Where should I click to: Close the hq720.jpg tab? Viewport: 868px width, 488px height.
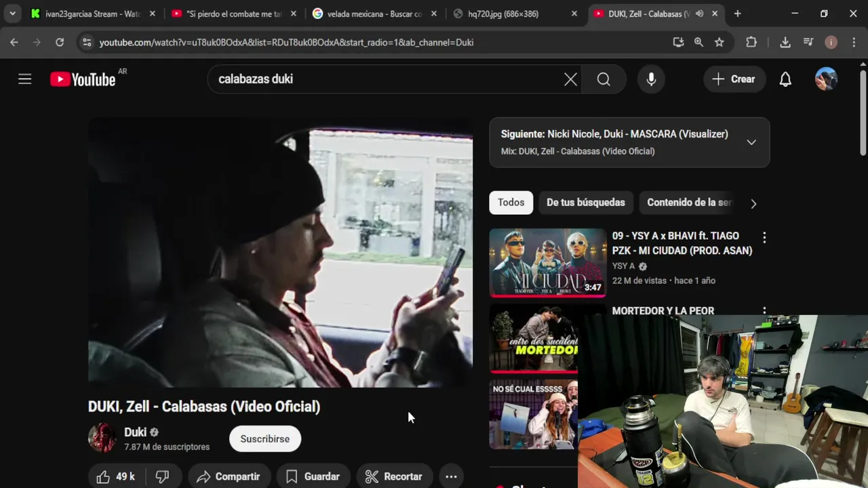point(574,14)
